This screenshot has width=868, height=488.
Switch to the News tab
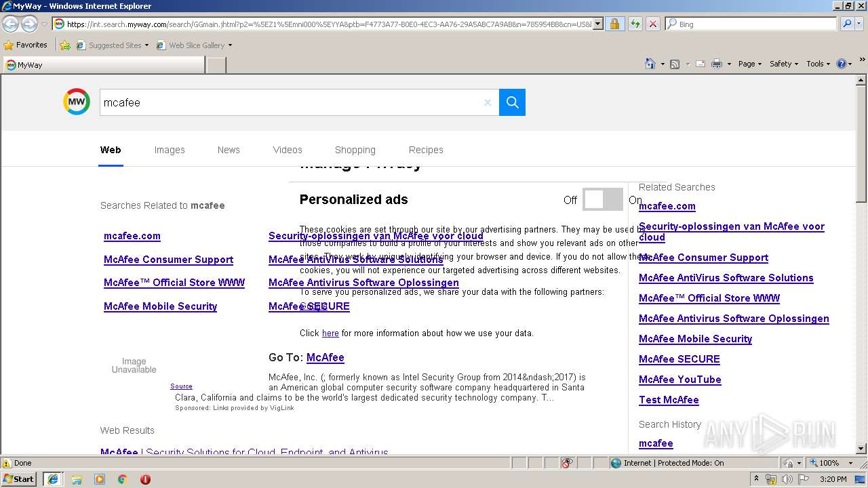[x=229, y=150]
